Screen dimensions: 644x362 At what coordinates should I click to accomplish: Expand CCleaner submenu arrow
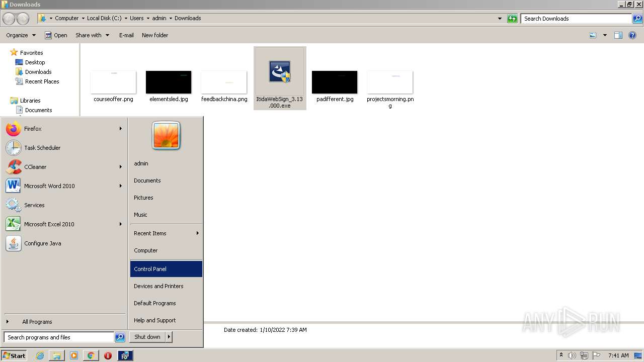click(x=121, y=167)
